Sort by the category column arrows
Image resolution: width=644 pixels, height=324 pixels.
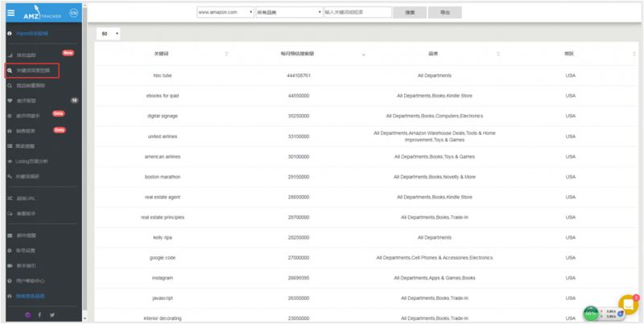click(x=498, y=54)
